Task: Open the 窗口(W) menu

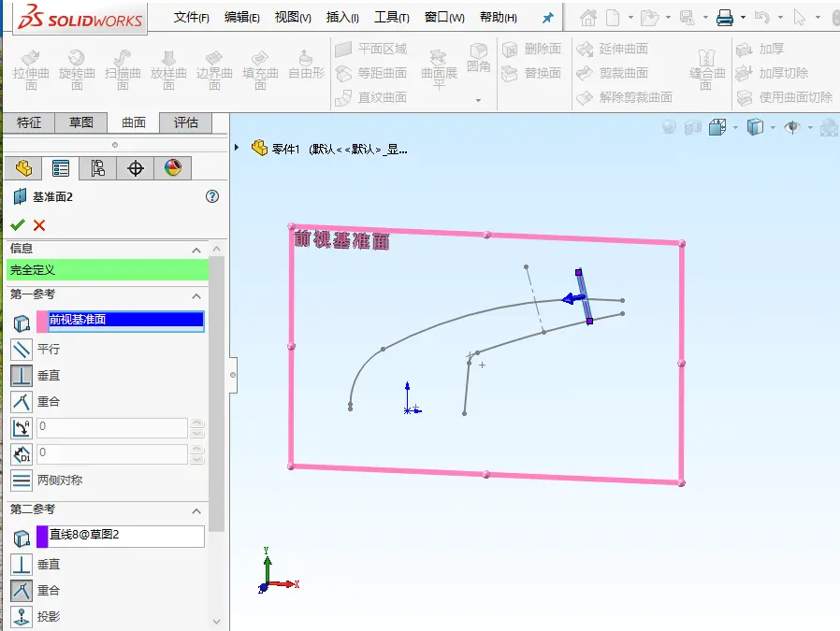Action: point(444,17)
